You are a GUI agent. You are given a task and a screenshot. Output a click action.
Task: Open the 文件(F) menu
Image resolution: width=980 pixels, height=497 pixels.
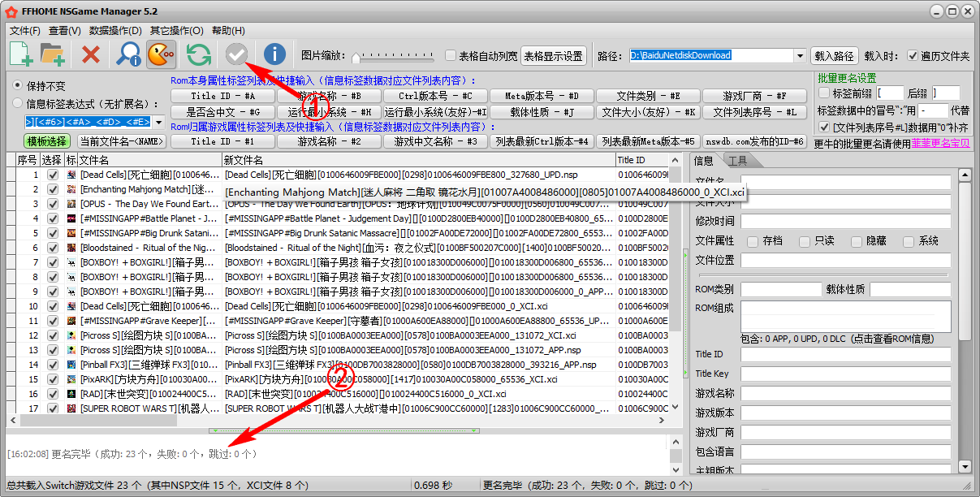tap(25, 31)
